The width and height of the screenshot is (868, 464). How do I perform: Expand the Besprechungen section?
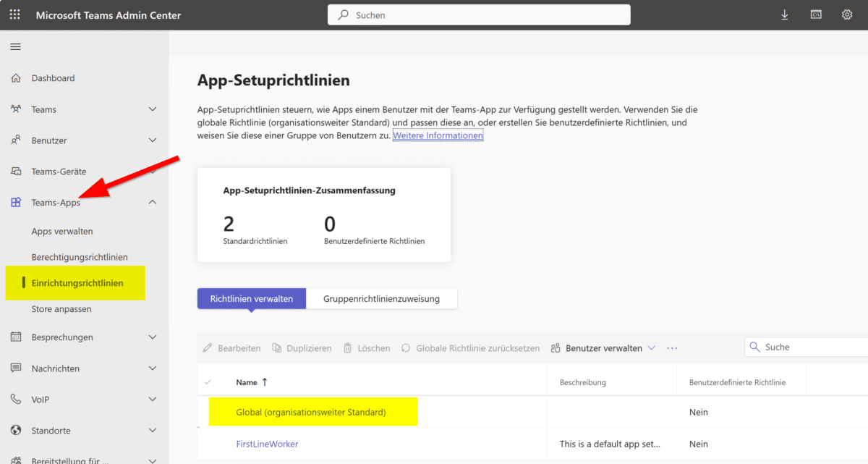[x=152, y=337]
